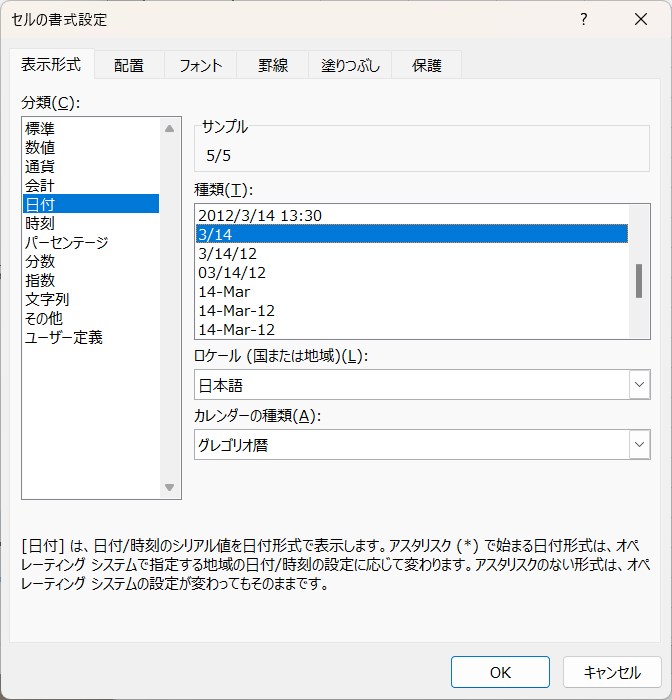Screen dimensions: 672x700
Task: Pick ユーザー定義 from the category list
Action: click(x=64, y=337)
